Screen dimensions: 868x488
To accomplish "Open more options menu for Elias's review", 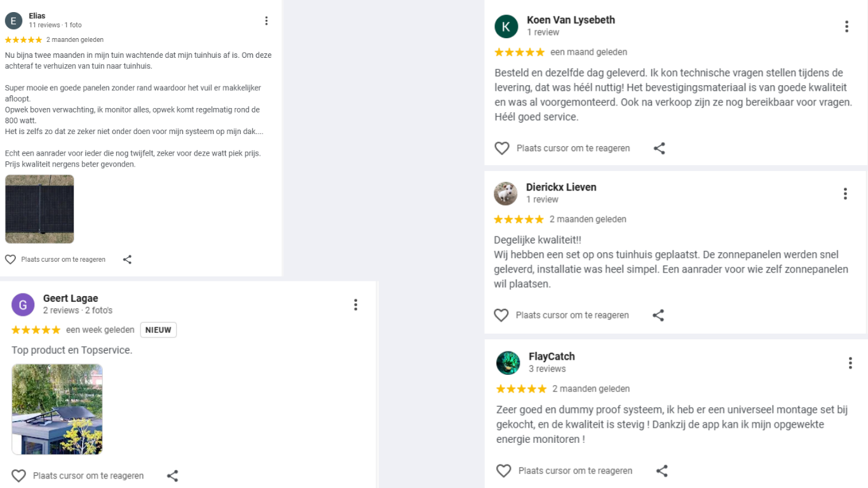I will (266, 21).
